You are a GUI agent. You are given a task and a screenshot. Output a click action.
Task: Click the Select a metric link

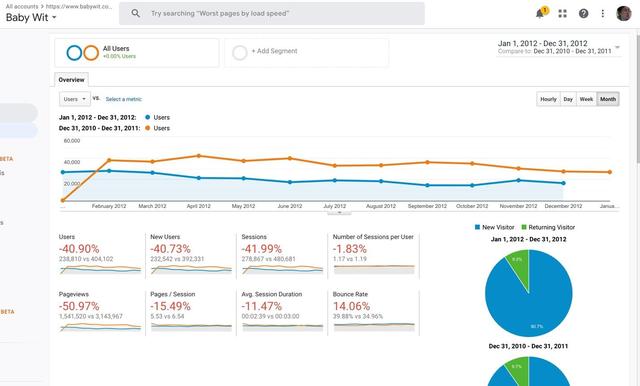pyautogui.click(x=124, y=99)
